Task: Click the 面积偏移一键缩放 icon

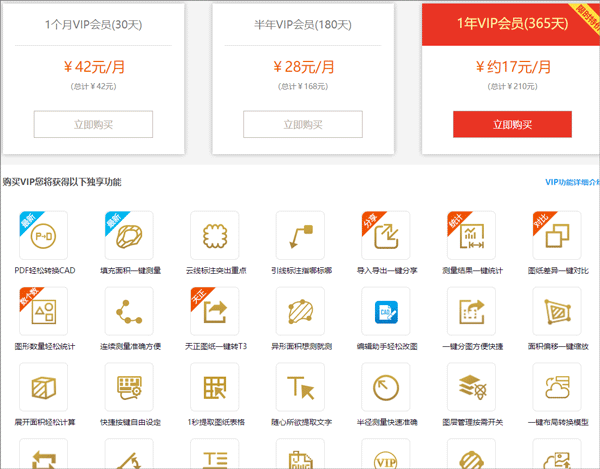Action: click(x=557, y=311)
